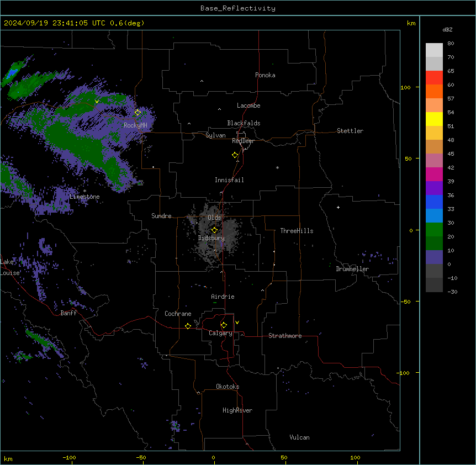This screenshot has height=465, width=476.
Task: Select the yellow diamond marker between Olds and Didsbury
Action: (215, 230)
